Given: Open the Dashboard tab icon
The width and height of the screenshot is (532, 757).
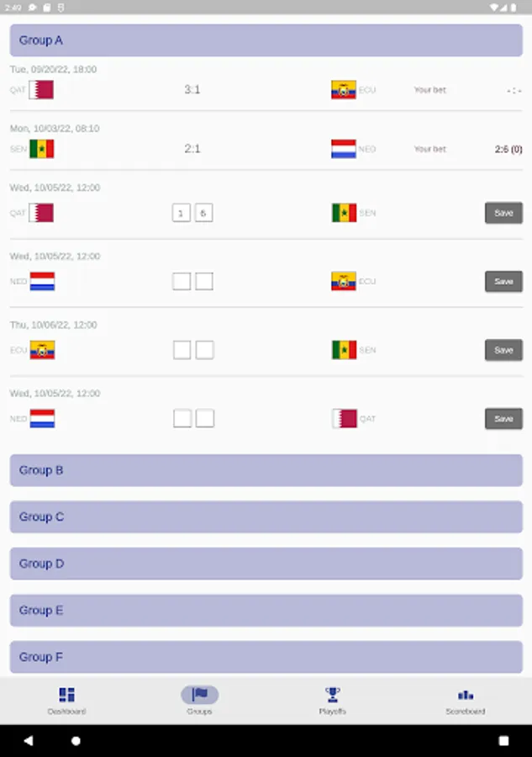Looking at the screenshot, I should (x=66, y=695).
